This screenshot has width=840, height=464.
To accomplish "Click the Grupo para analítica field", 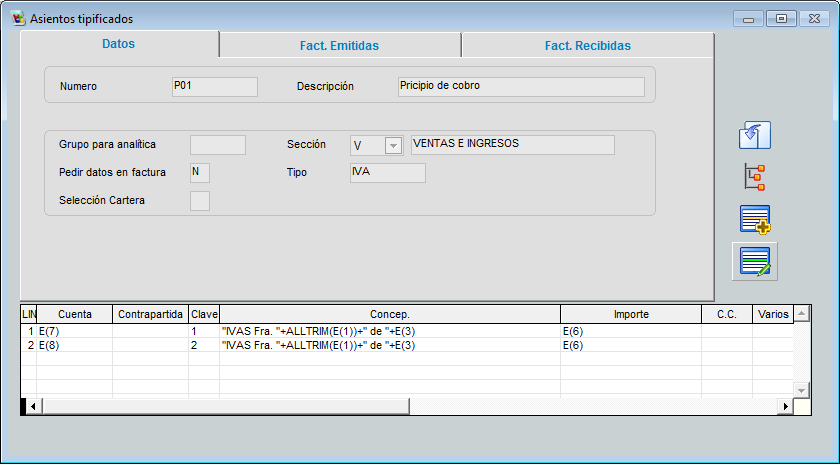I will point(217,145).
